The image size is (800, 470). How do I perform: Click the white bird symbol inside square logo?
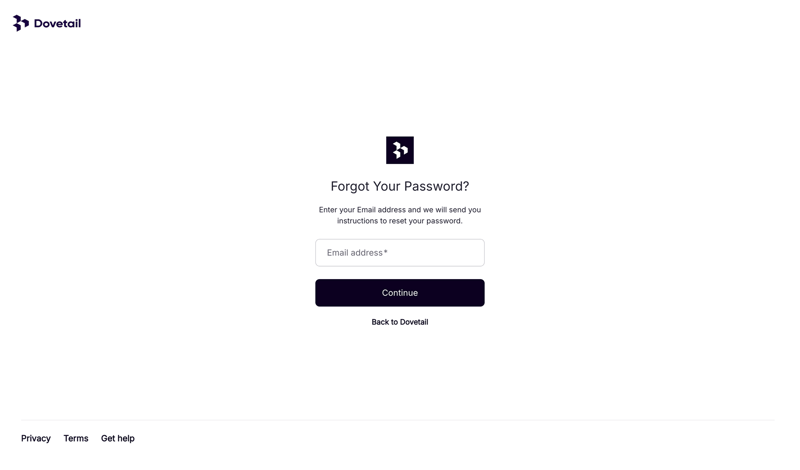[399, 150]
